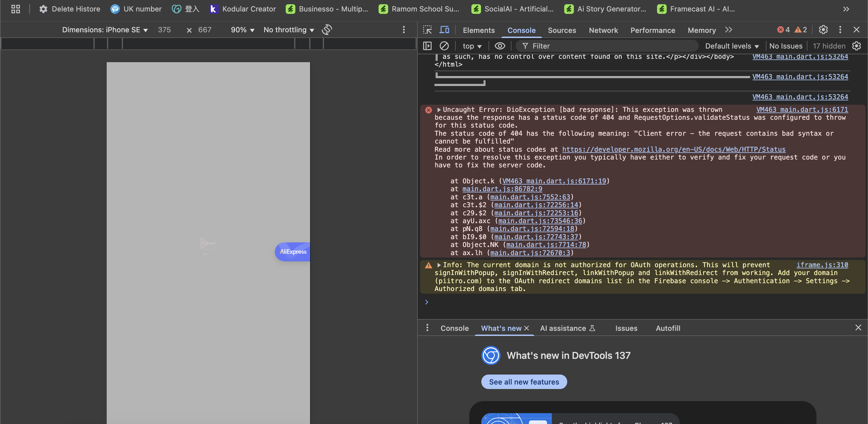868x424 pixels.
Task: Rotate the device viewport icon
Action: [x=327, y=30]
